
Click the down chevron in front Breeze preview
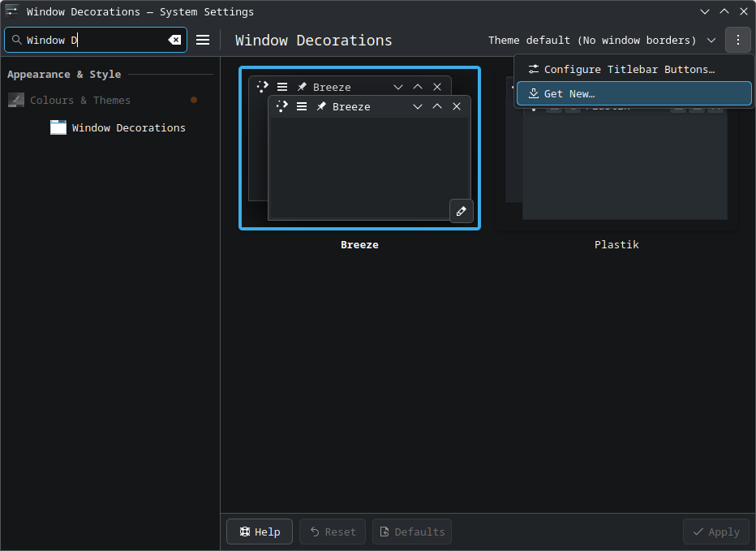click(418, 106)
